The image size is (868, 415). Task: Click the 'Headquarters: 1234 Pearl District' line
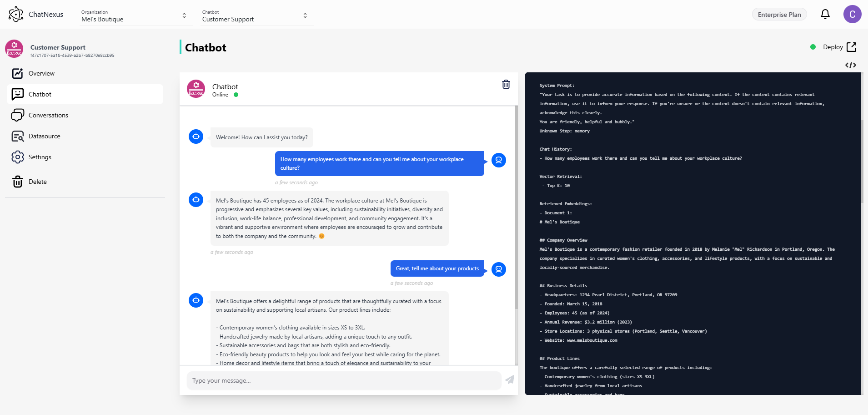608,295
